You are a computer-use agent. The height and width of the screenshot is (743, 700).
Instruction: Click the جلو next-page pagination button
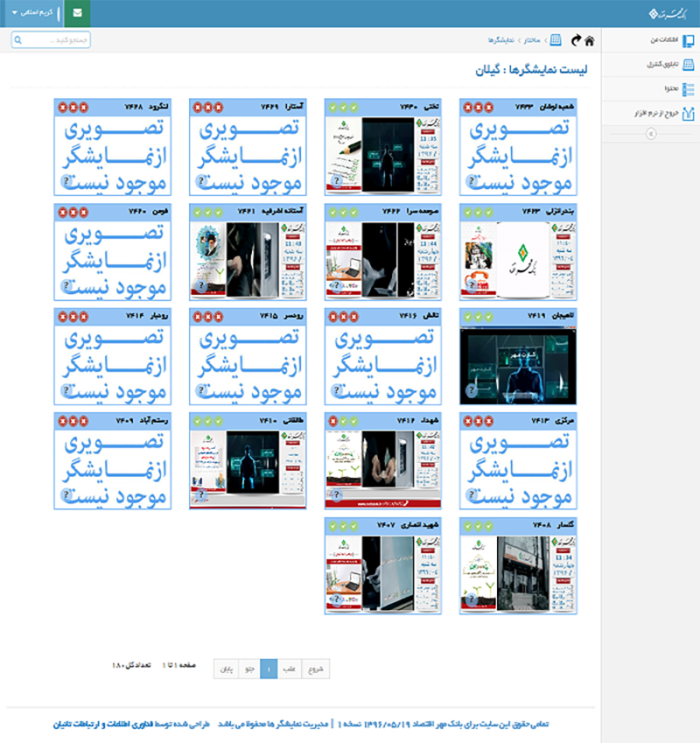pyautogui.click(x=248, y=669)
